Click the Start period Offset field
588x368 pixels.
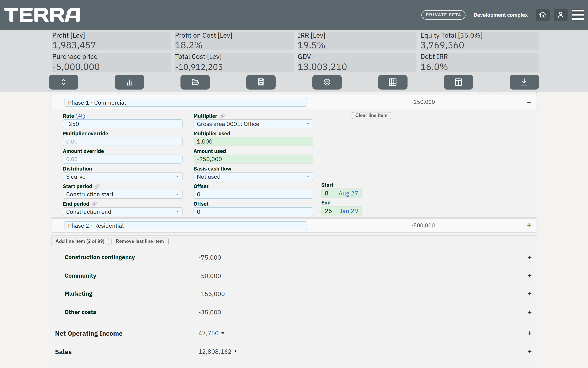tap(253, 194)
